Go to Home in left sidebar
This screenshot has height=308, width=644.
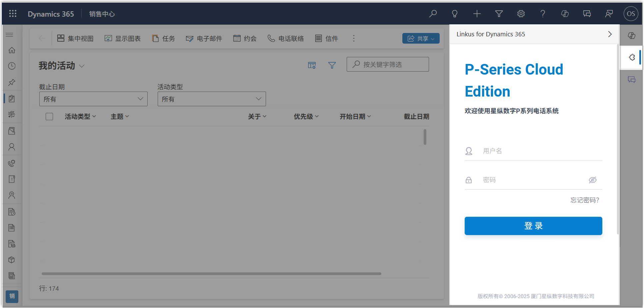click(x=12, y=50)
